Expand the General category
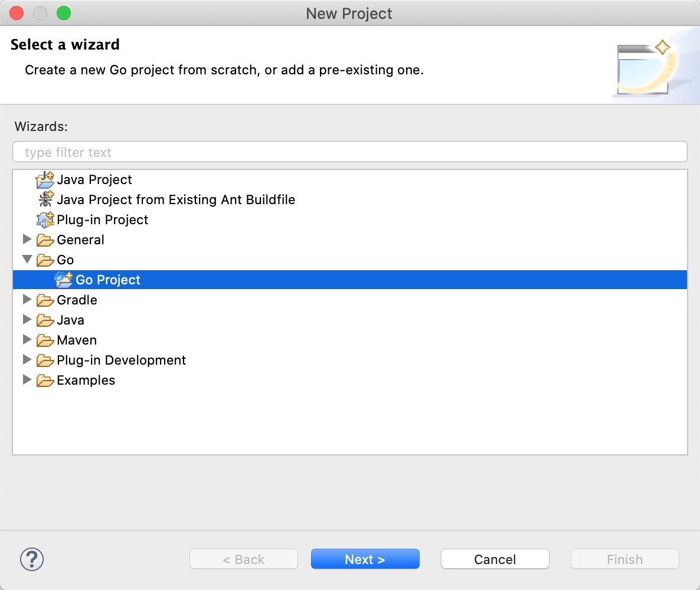Screen dimensions: 700x590 point(27,240)
